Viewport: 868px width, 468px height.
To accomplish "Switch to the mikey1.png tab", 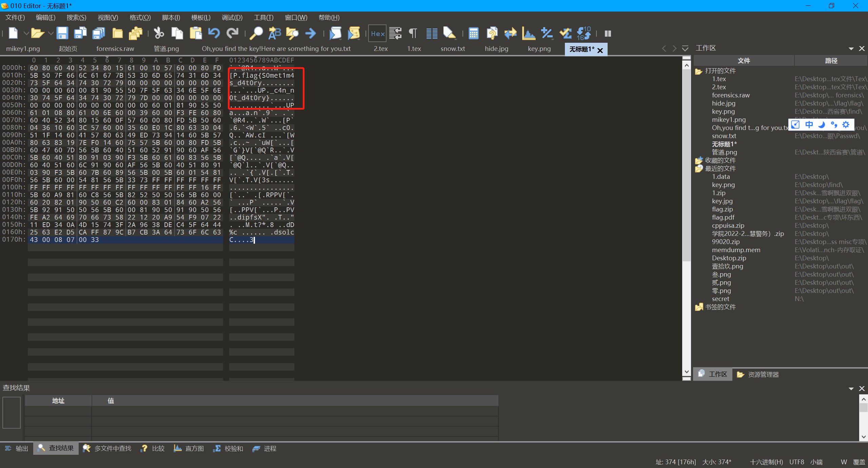I will click(23, 49).
